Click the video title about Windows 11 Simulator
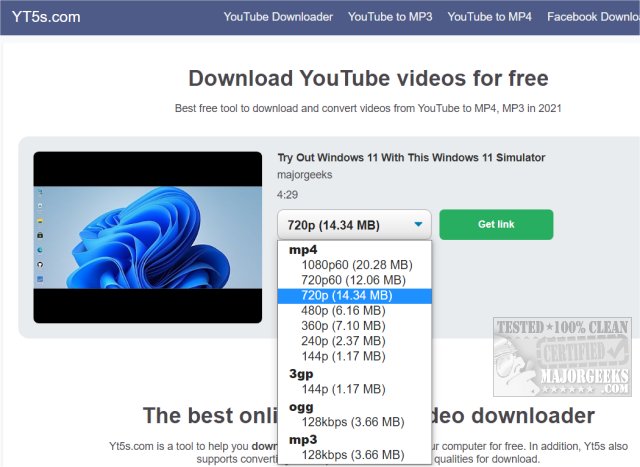 click(x=411, y=158)
